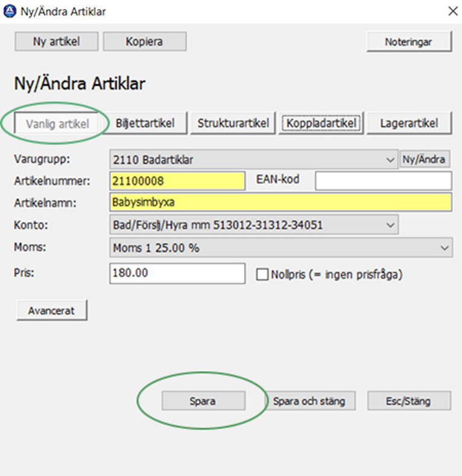Save with the Spara button

point(203,401)
